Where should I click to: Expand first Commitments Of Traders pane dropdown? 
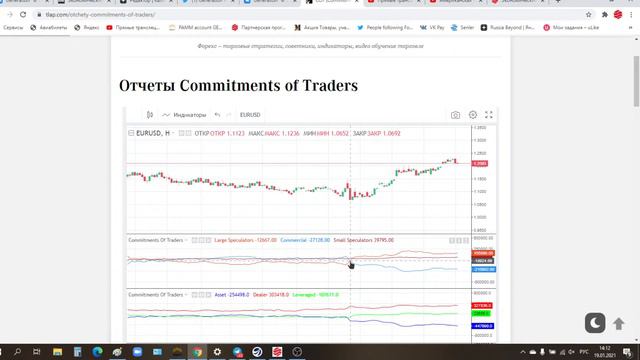pos(186,240)
